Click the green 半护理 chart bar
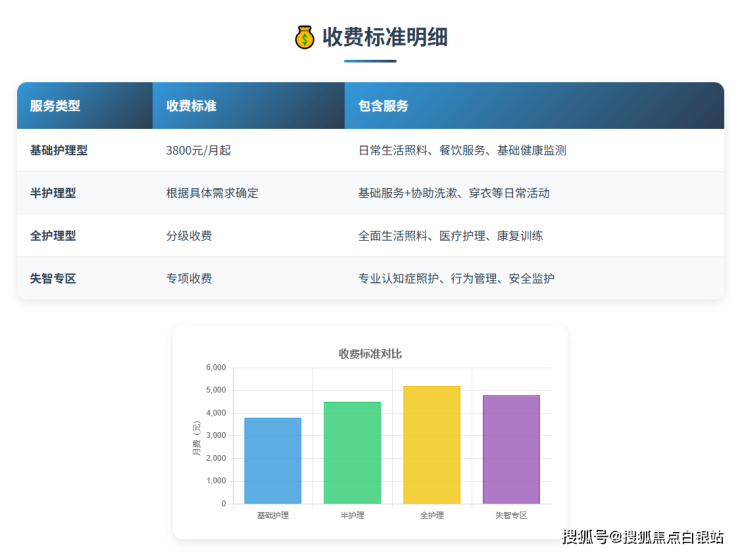 point(352,452)
